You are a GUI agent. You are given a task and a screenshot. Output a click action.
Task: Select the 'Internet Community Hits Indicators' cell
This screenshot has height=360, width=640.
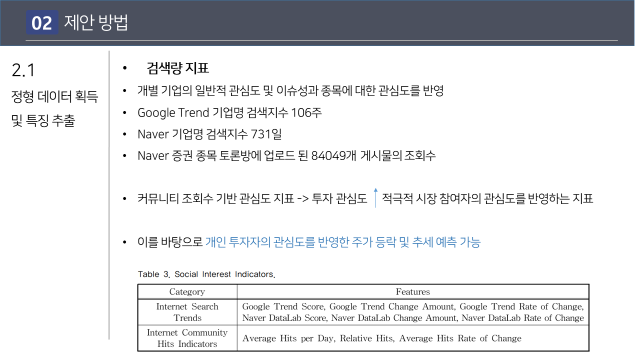[187, 338]
